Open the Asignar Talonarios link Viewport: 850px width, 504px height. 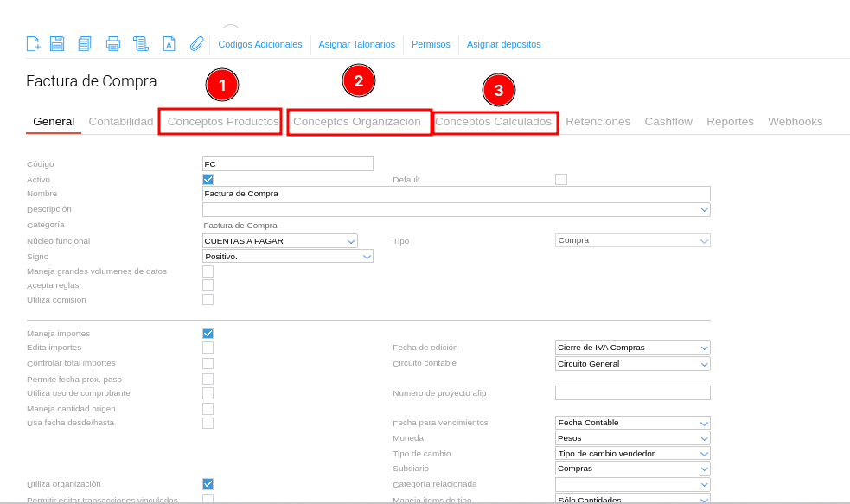pyautogui.click(x=356, y=44)
